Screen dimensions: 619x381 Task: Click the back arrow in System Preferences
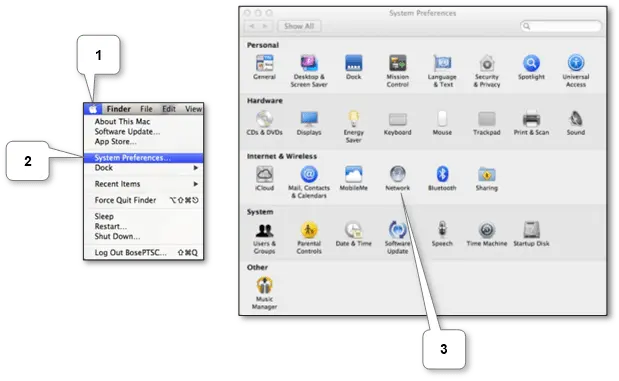(x=251, y=26)
